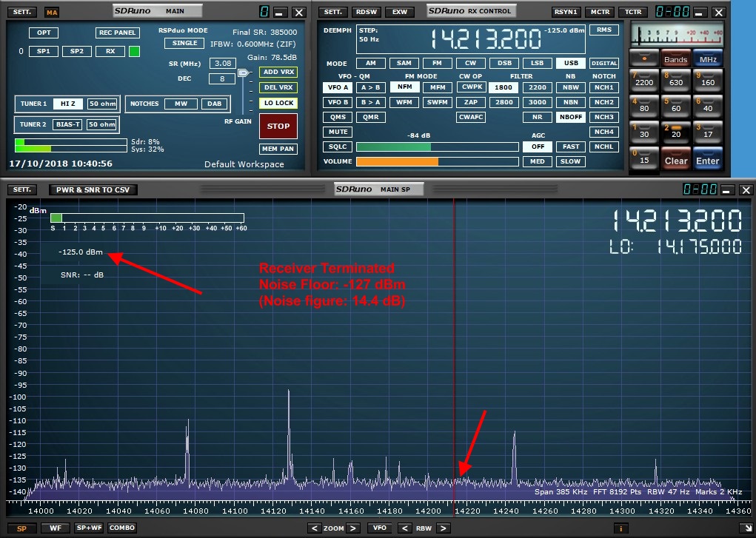The height and width of the screenshot is (538, 756).
Task: Toggle the SQLC squelch button
Action: (x=338, y=147)
